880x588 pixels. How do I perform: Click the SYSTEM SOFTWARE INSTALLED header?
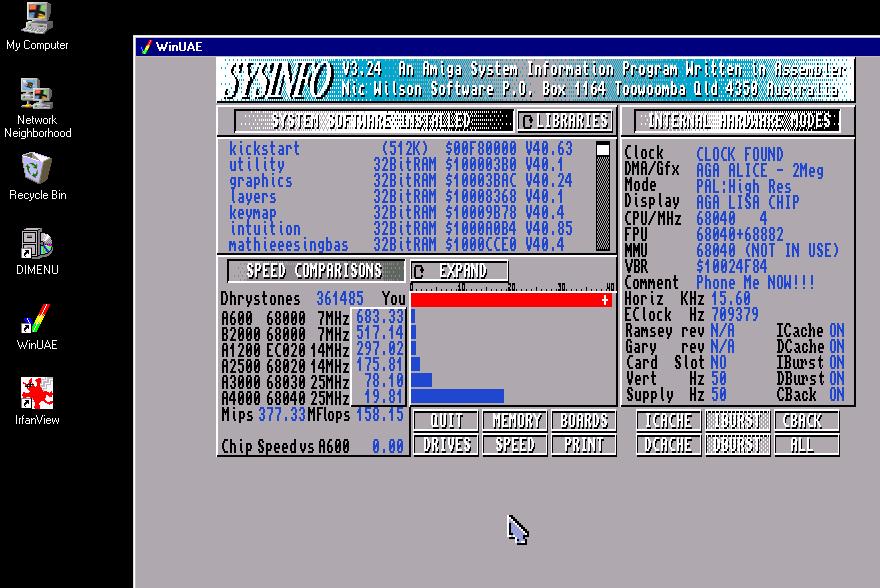pyautogui.click(x=373, y=121)
